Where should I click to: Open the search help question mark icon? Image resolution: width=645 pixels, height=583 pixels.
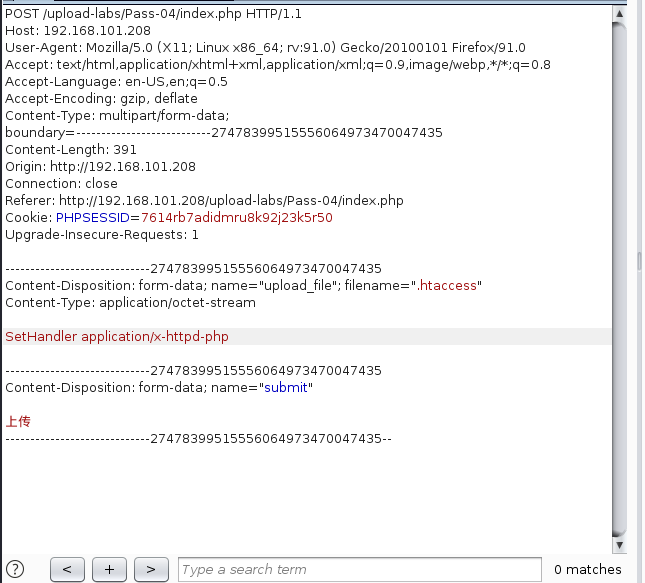(15, 569)
